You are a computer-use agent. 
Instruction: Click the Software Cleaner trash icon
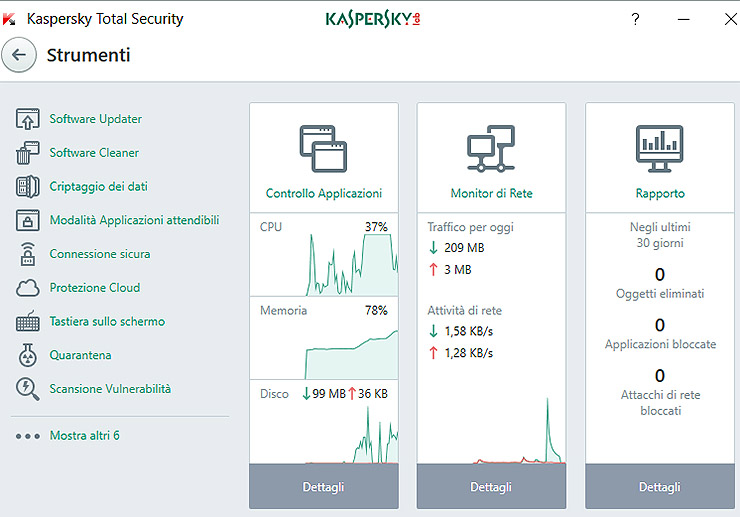27,153
